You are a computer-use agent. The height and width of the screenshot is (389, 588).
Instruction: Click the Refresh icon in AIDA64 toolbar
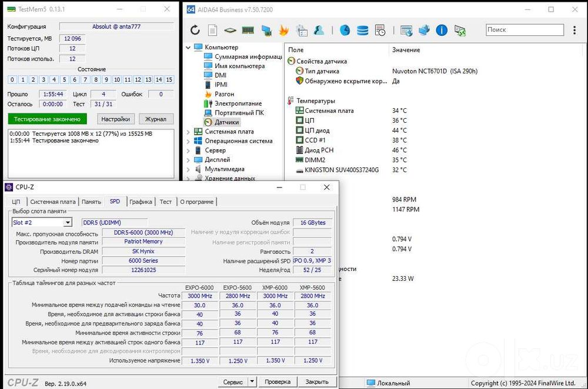[x=195, y=30]
